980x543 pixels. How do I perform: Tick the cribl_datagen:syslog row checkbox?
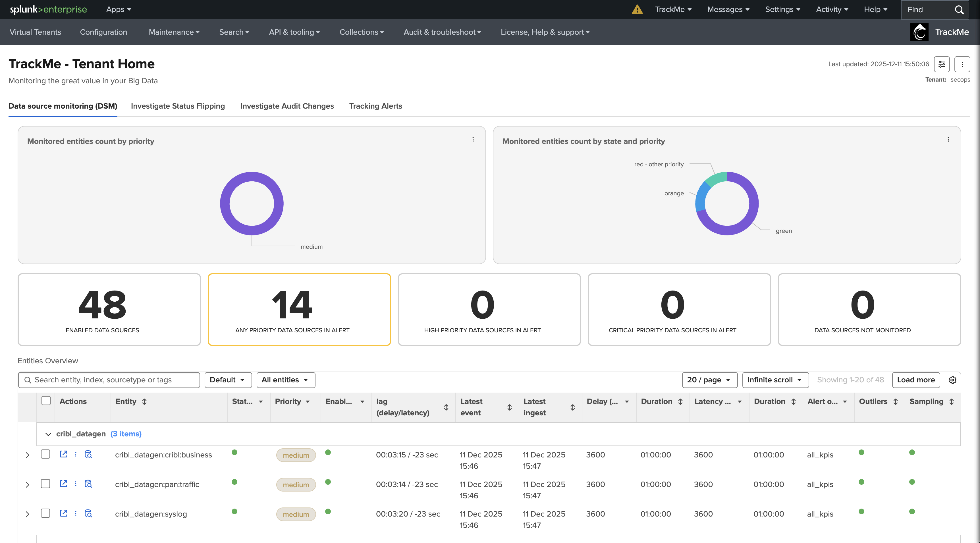pyautogui.click(x=46, y=513)
